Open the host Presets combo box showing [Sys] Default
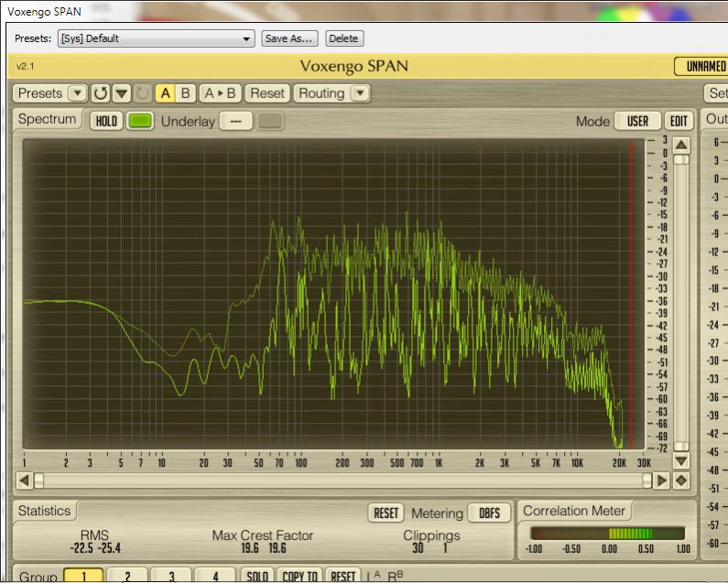The width and height of the screenshot is (728, 583). point(156,38)
